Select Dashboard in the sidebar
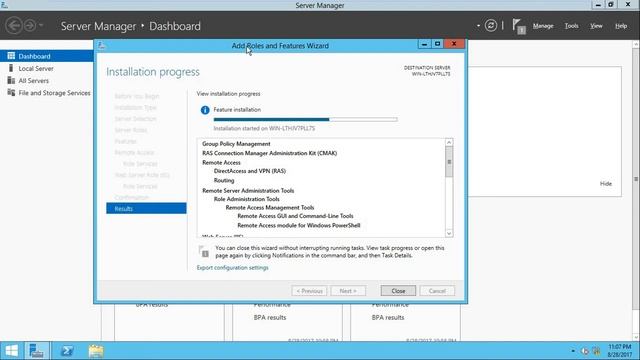The height and width of the screenshot is (360, 640). [47, 56]
